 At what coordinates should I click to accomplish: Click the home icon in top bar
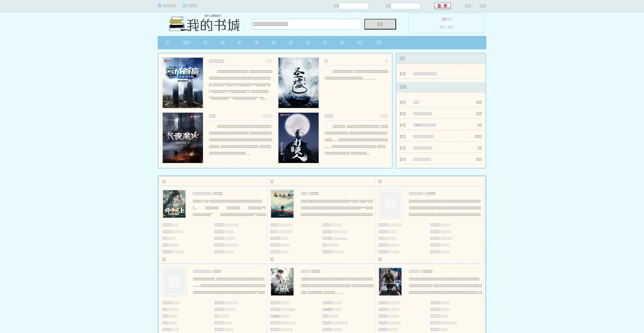(x=160, y=6)
